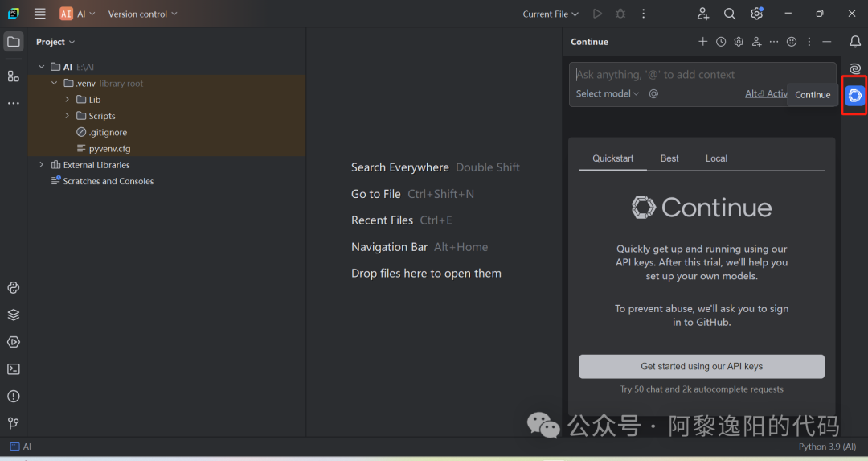The height and width of the screenshot is (461, 868).
Task: Collapse the .venv folder chevron
Action: [x=55, y=83]
